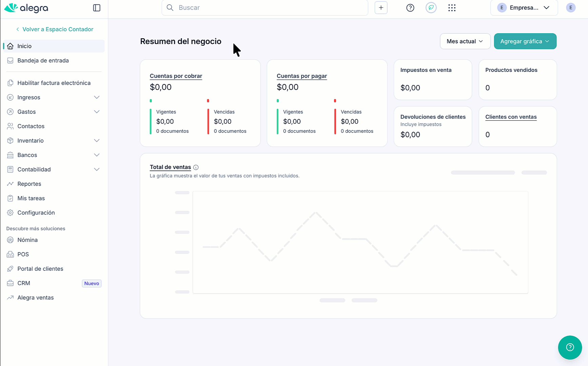Open the Total de ventas link

170,167
